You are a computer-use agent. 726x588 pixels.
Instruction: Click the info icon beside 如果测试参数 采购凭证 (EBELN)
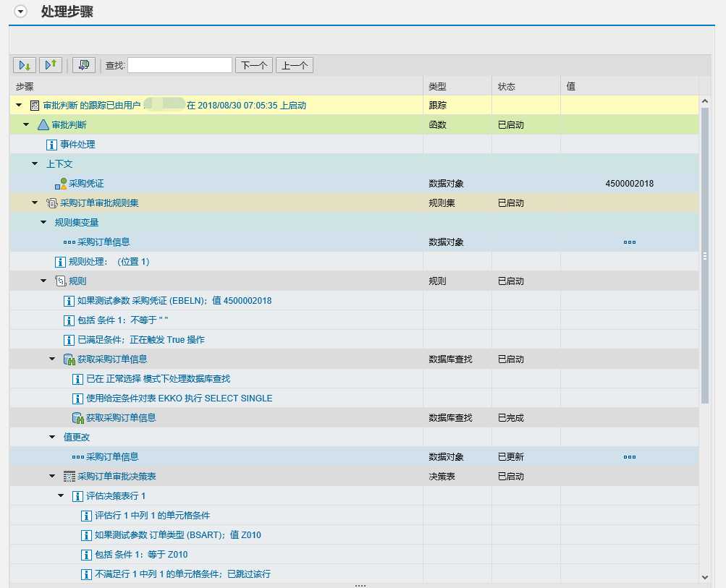coord(69,301)
